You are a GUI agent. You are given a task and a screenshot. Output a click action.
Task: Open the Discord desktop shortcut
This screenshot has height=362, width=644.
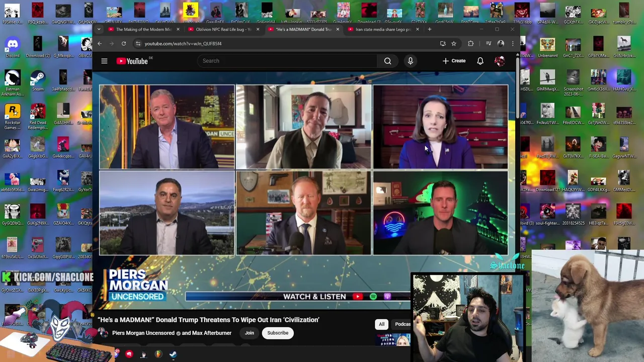[13, 48]
